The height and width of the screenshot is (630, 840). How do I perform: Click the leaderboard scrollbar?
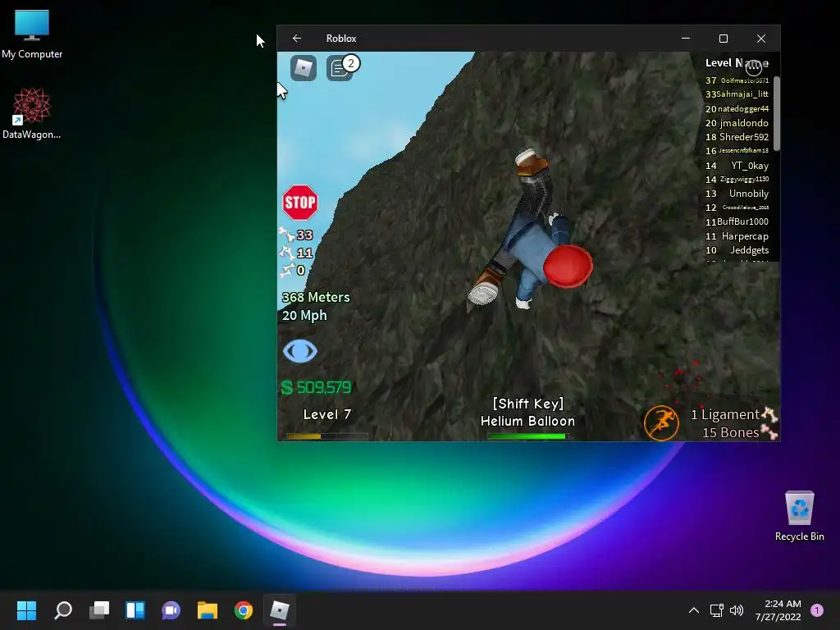(776, 113)
